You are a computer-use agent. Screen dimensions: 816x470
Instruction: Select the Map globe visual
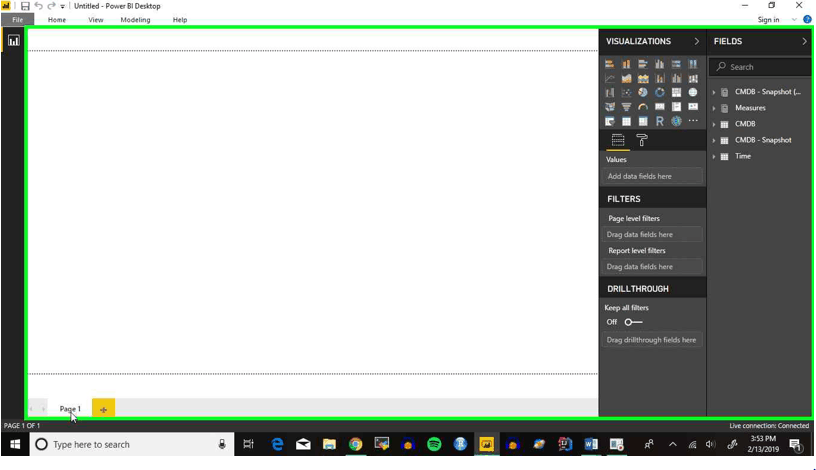(693, 93)
